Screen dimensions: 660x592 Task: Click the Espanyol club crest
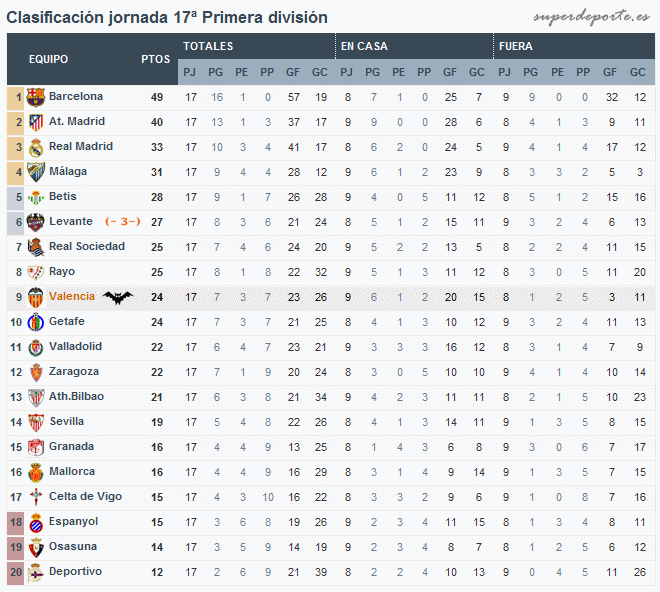click(x=36, y=523)
